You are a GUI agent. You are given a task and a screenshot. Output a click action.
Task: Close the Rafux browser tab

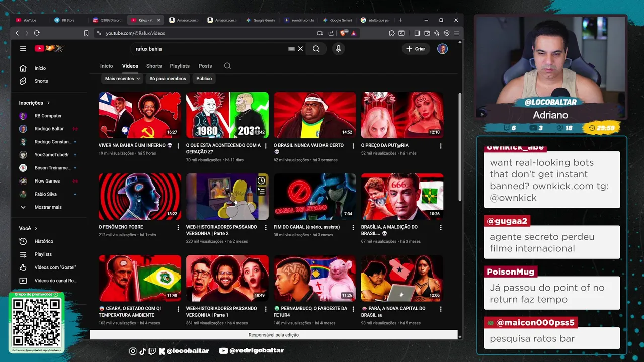[159, 20]
